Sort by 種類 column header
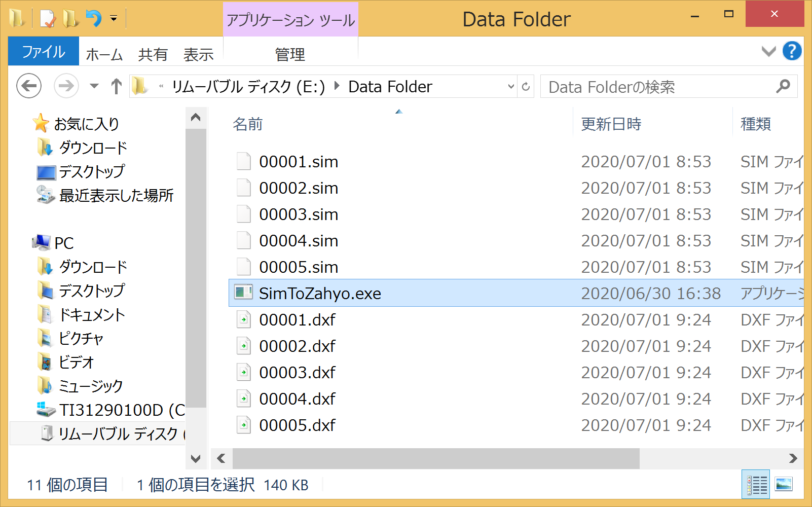 [x=756, y=124]
